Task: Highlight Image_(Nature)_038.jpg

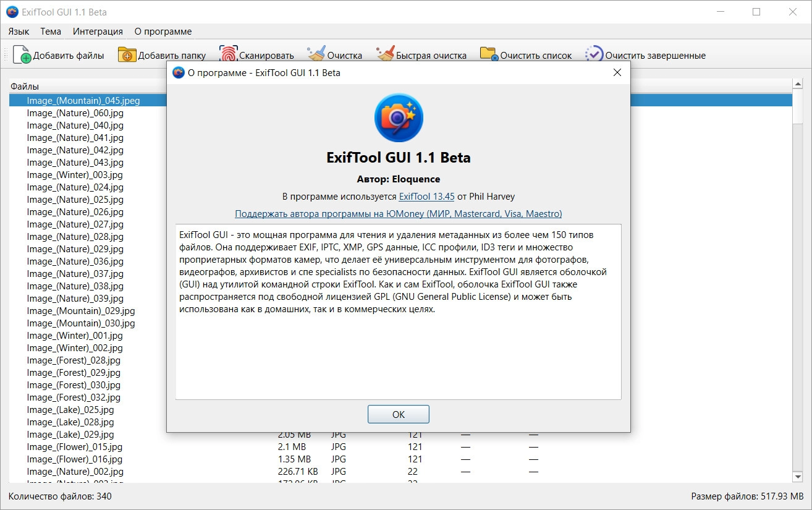Action: (x=75, y=286)
